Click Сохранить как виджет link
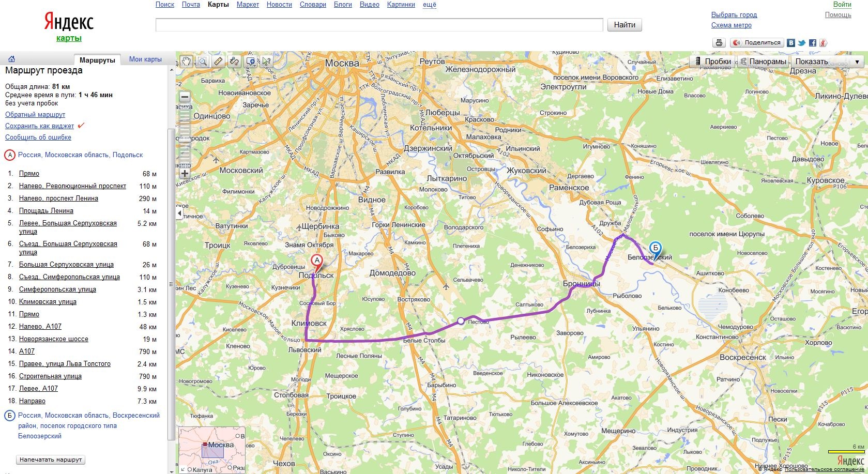This screenshot has height=474, width=868. 39,126
